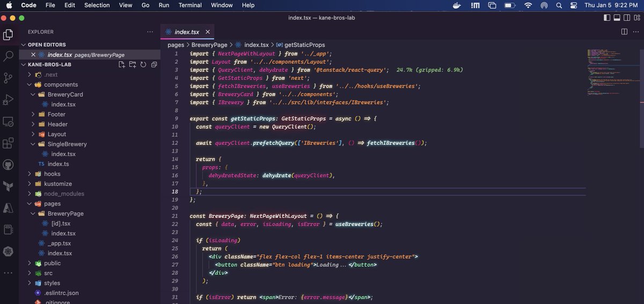
Task: Open the Edit menu
Action: point(70,5)
